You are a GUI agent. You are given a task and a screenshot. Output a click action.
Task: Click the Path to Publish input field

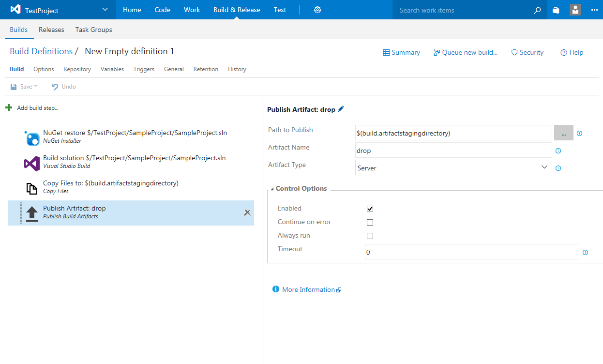453,133
